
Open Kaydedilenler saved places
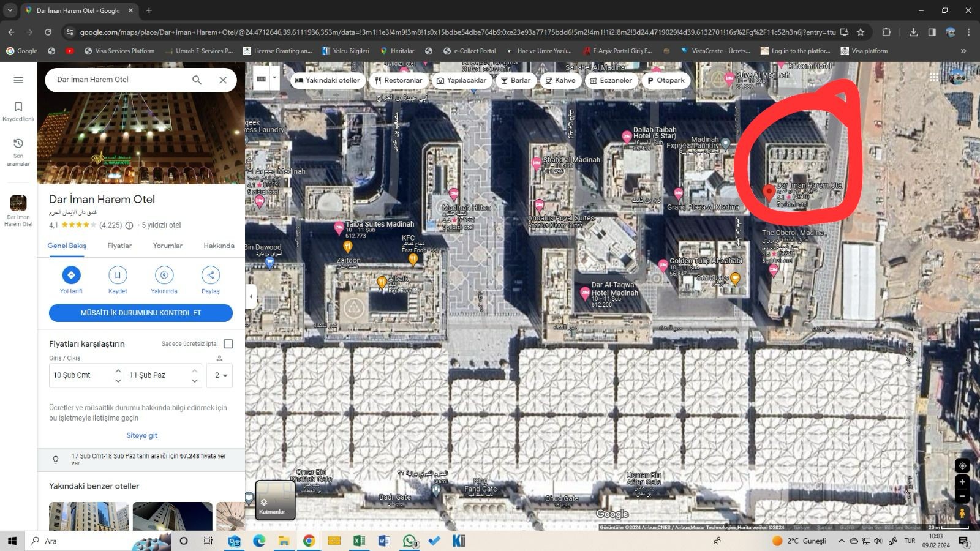pos(18,111)
